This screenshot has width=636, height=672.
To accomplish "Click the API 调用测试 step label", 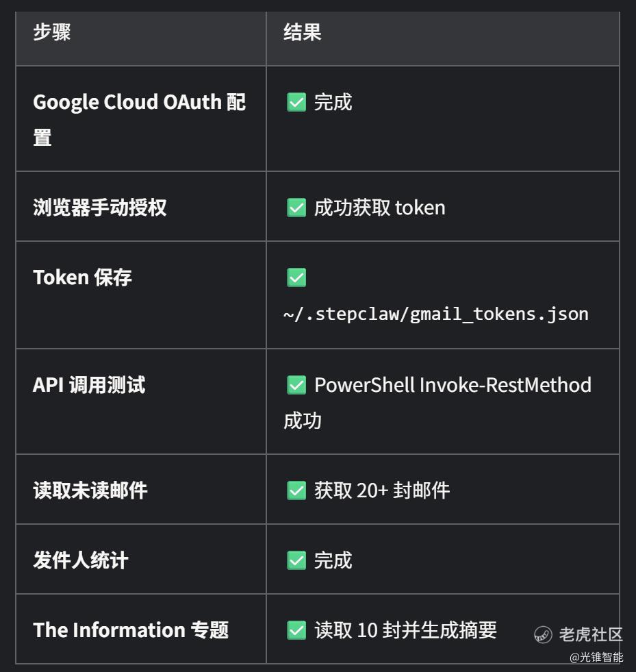I will click(89, 385).
